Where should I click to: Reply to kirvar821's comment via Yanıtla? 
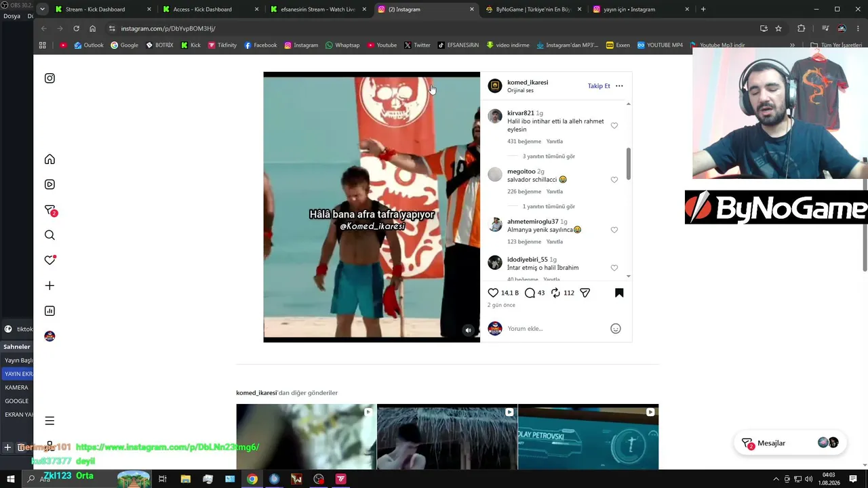click(x=555, y=142)
